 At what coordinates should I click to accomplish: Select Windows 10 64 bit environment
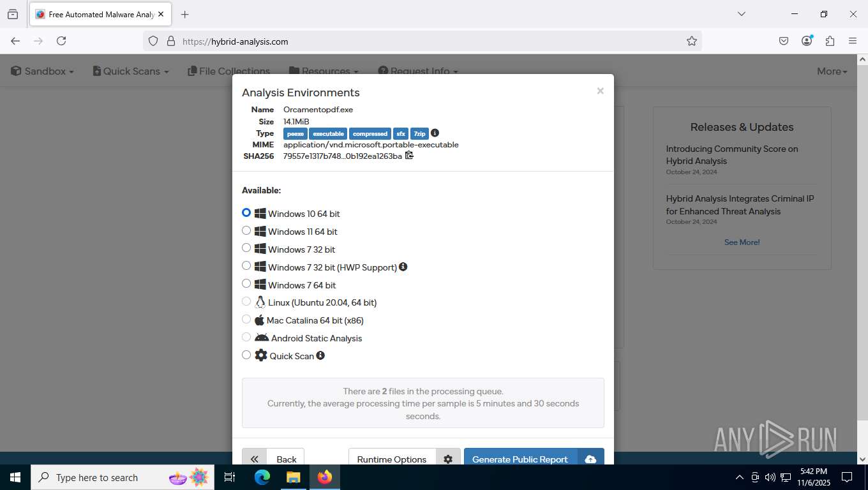(246, 212)
